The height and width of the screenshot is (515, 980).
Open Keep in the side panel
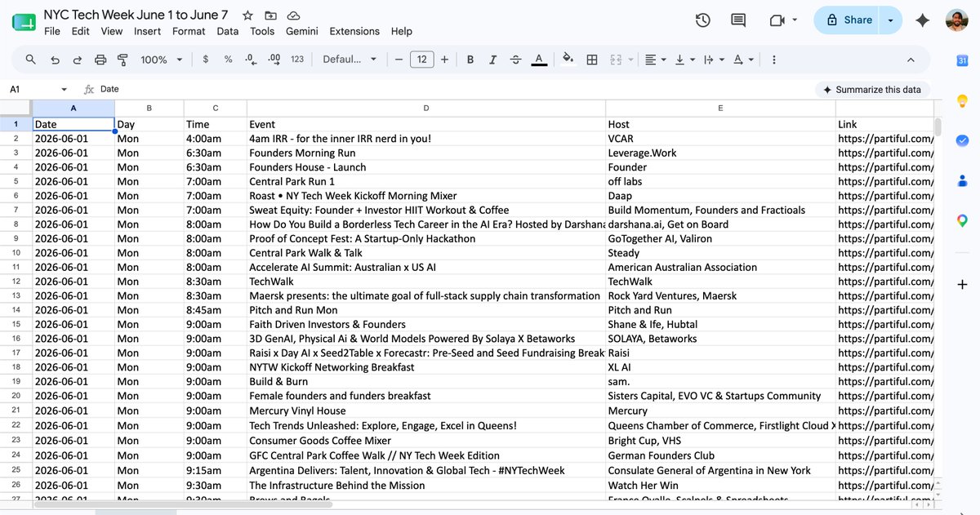click(x=962, y=100)
